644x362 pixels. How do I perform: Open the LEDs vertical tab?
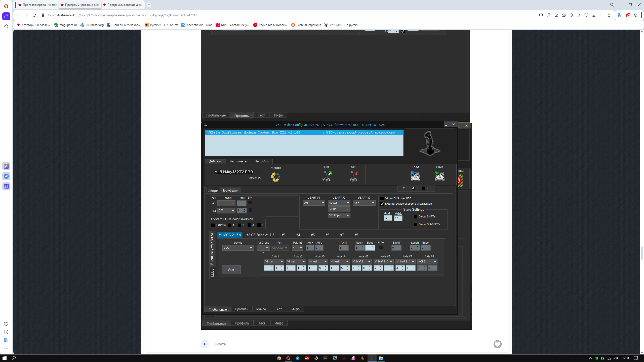pos(212,273)
